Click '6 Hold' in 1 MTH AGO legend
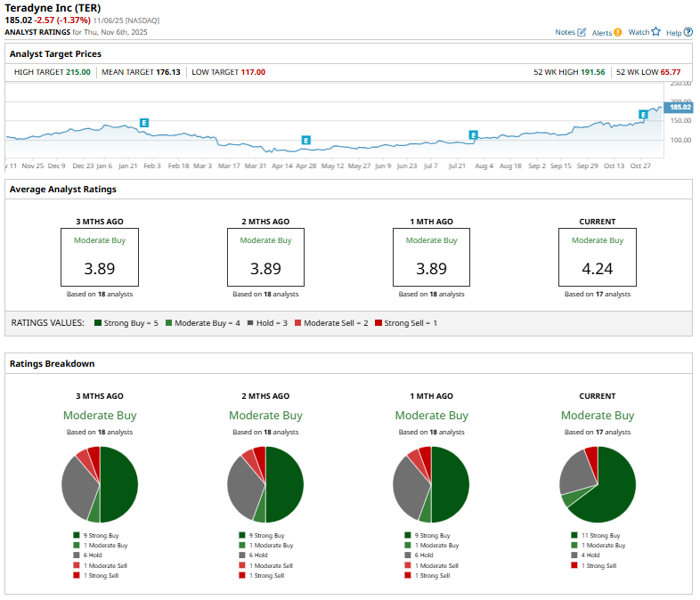Screen dimensions: 700x600 424,555
